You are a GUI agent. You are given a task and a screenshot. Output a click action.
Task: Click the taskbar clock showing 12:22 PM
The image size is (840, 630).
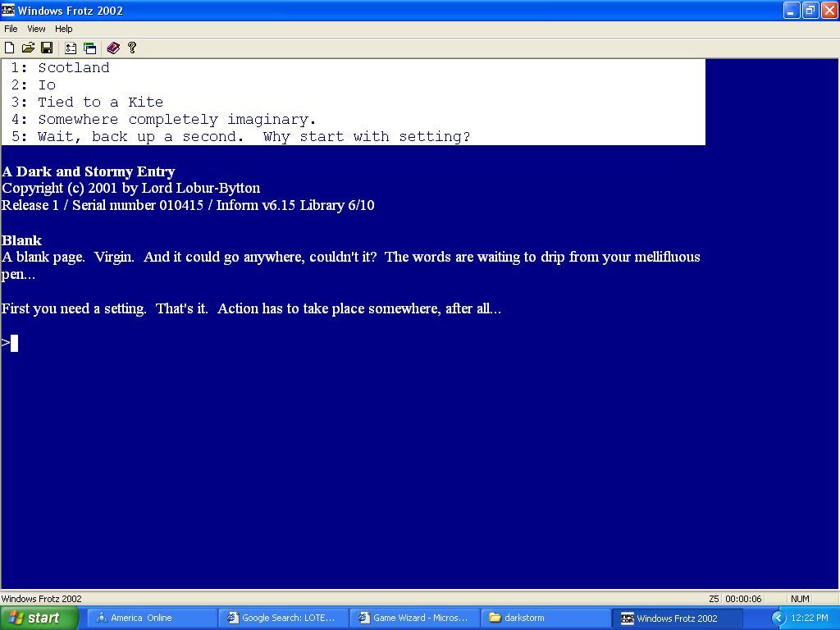pos(810,619)
